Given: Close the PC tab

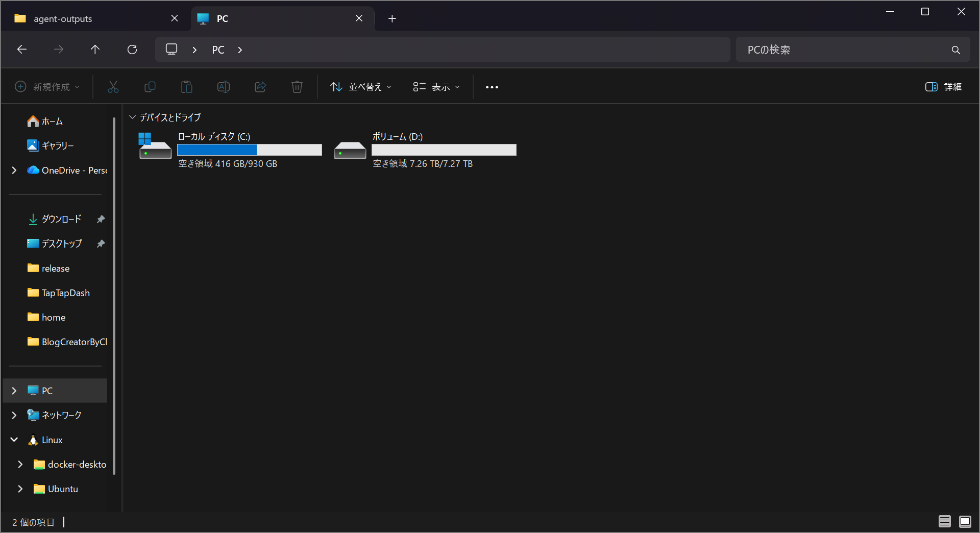Looking at the screenshot, I should [x=359, y=18].
